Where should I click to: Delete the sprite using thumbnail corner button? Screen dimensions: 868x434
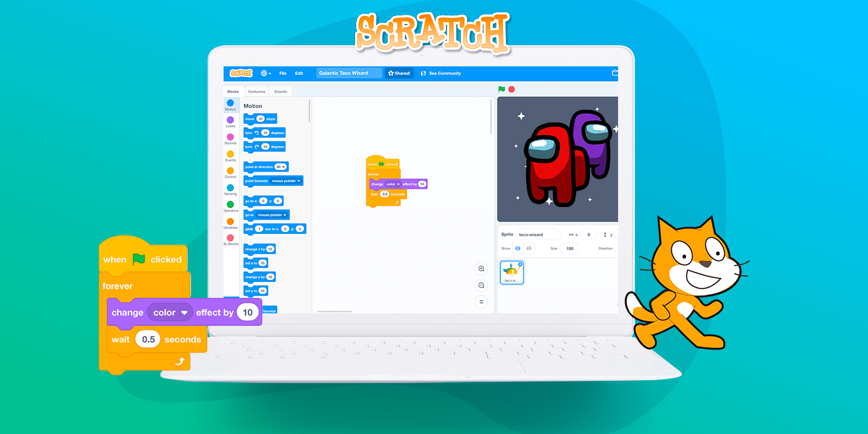coord(520,264)
